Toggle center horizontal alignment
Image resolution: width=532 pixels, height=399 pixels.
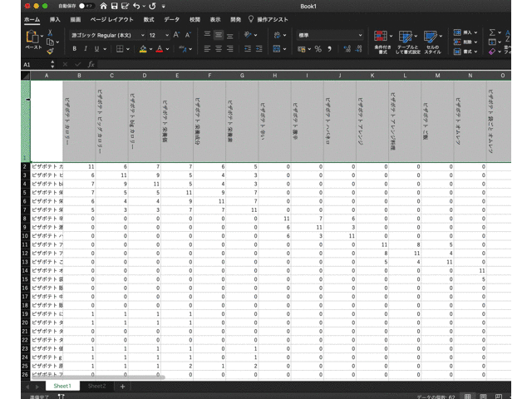point(219,49)
